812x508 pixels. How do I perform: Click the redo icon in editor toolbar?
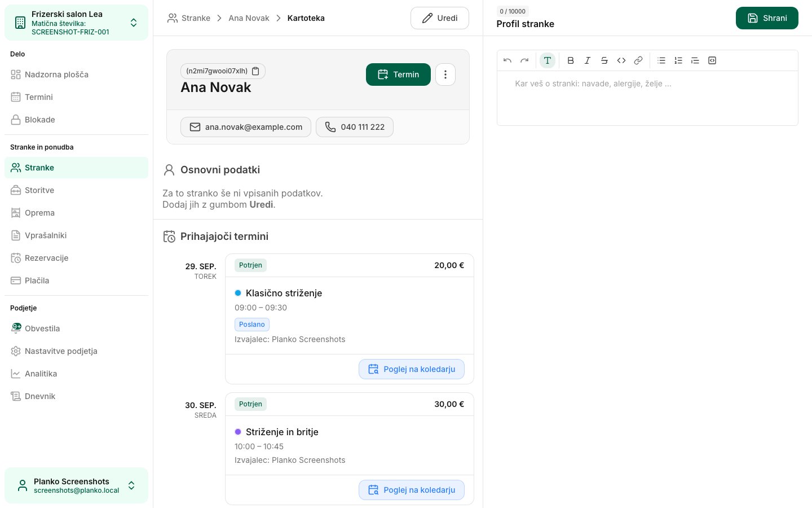pyautogui.click(x=524, y=60)
